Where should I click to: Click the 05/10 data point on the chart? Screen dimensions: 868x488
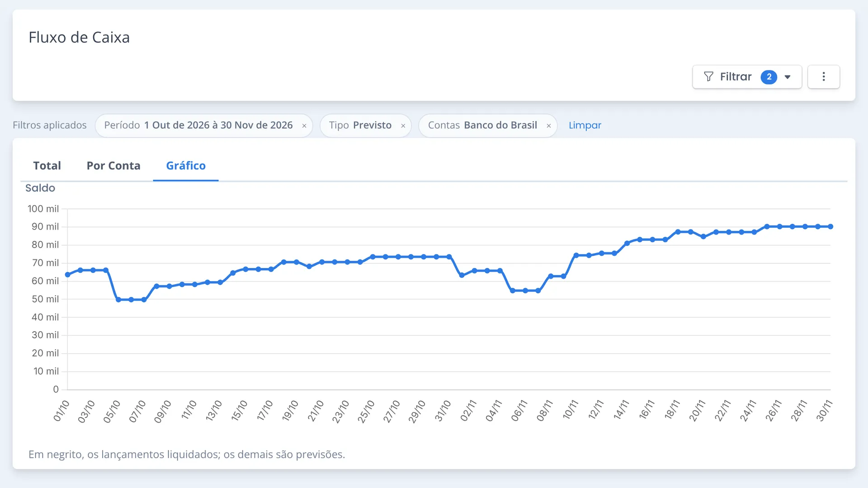[x=118, y=300]
